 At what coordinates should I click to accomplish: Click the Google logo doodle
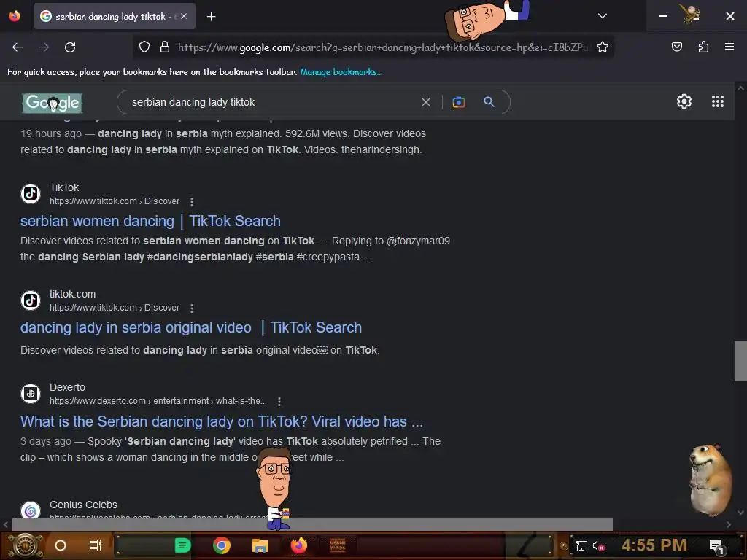[x=53, y=103]
